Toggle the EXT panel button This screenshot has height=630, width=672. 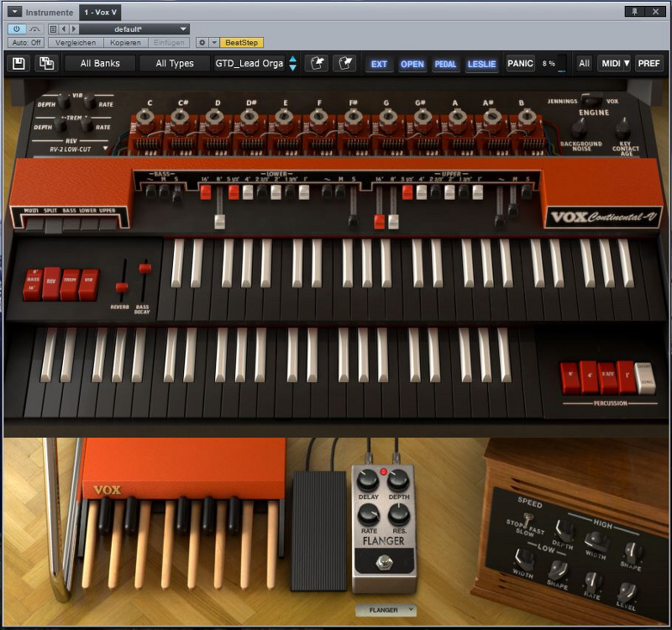pyautogui.click(x=379, y=64)
